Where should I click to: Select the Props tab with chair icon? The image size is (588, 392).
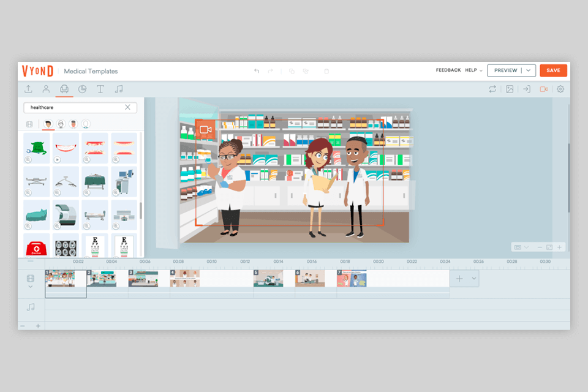click(x=64, y=89)
